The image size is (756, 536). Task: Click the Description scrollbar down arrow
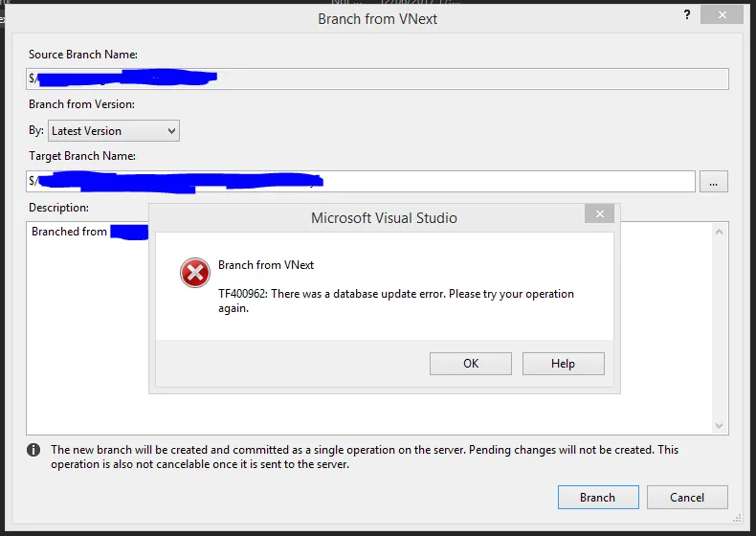(722, 426)
